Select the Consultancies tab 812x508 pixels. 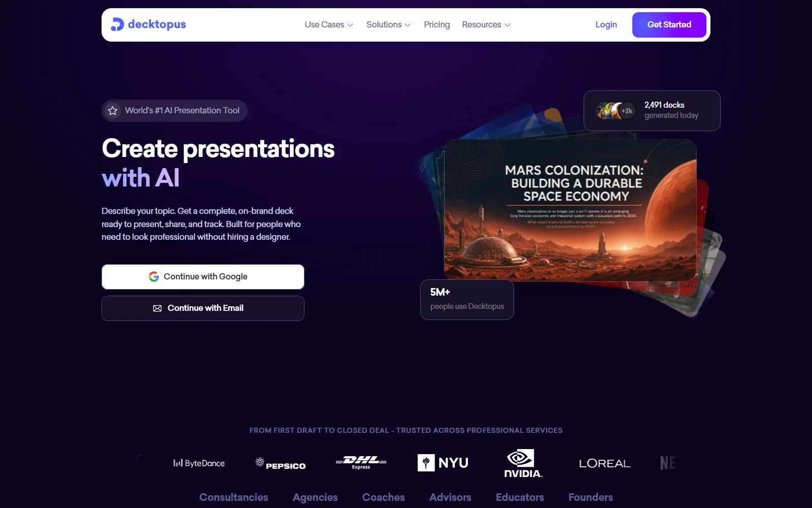click(x=233, y=497)
